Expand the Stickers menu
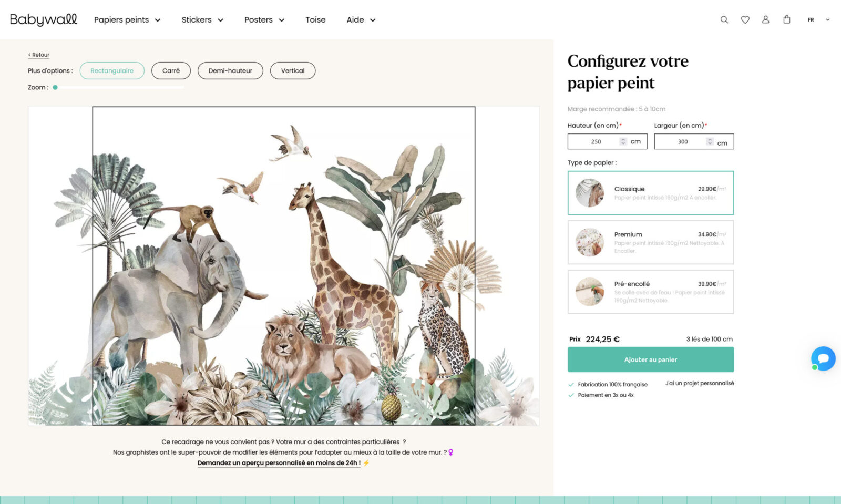 pos(202,20)
